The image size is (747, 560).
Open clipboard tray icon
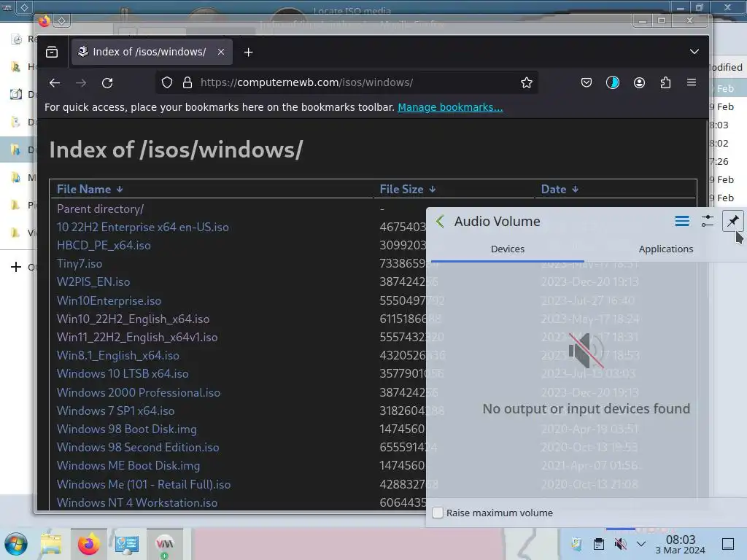[x=599, y=544]
